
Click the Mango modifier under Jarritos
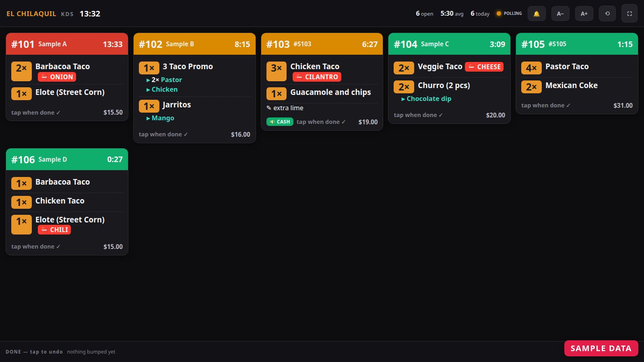[x=160, y=118]
